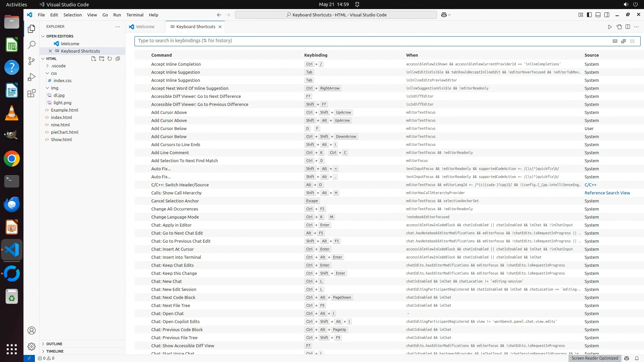Expand the .vscode folder
Viewport: 644px width, 362px height.
(58, 66)
